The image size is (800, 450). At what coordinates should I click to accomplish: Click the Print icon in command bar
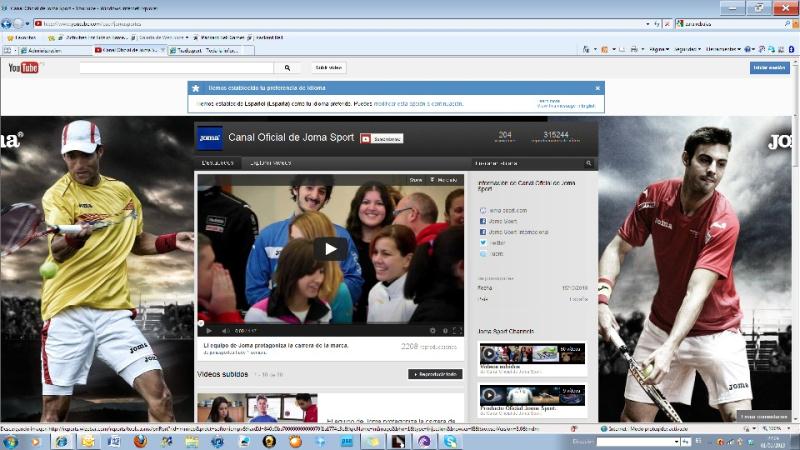[634, 49]
